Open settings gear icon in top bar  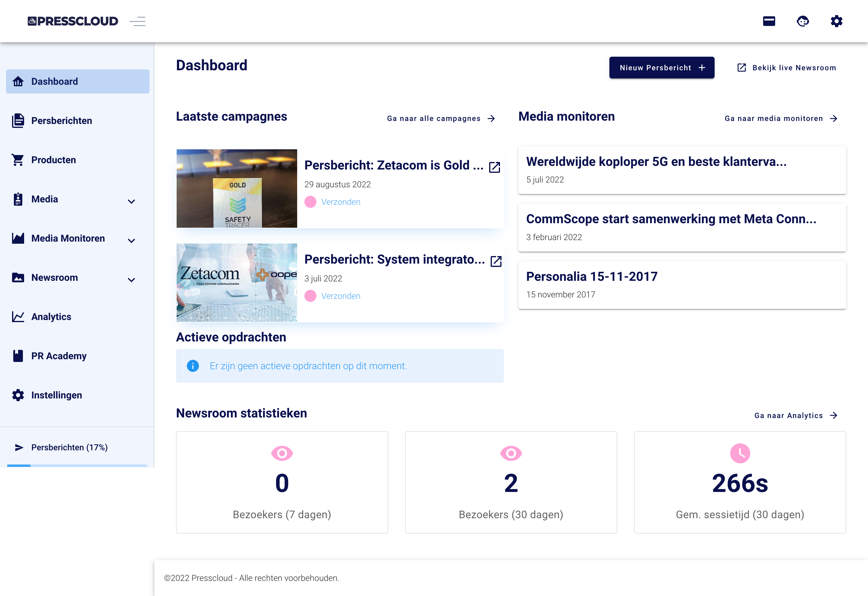(x=836, y=21)
